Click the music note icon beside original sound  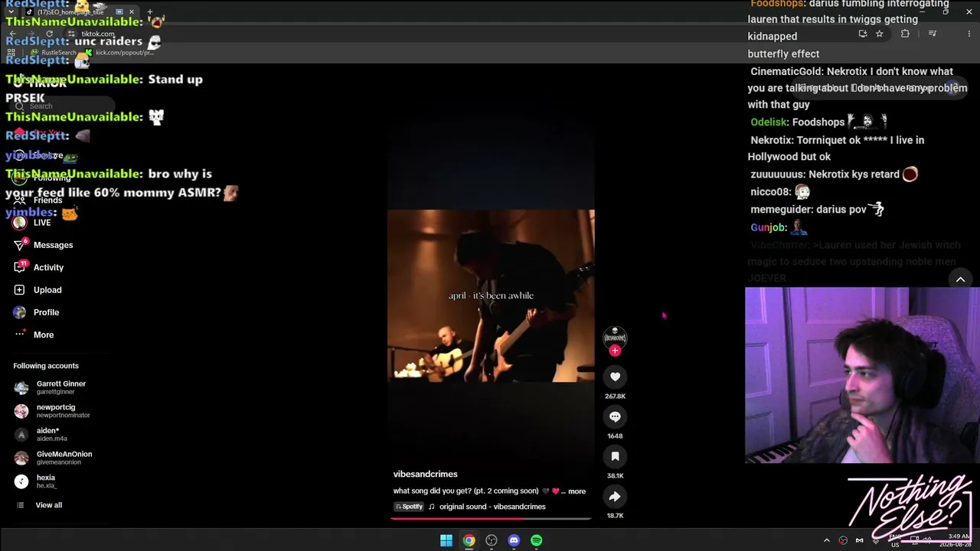pos(432,507)
